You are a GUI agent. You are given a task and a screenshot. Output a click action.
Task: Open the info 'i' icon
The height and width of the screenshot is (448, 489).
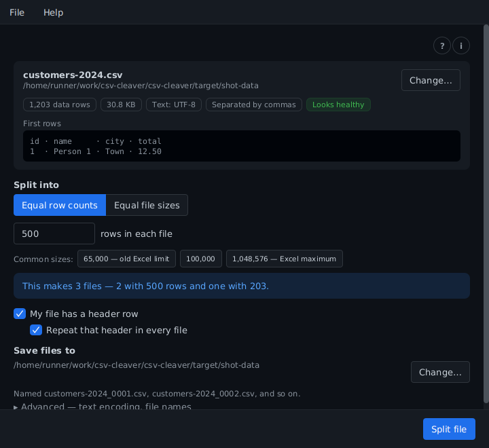[x=461, y=46]
